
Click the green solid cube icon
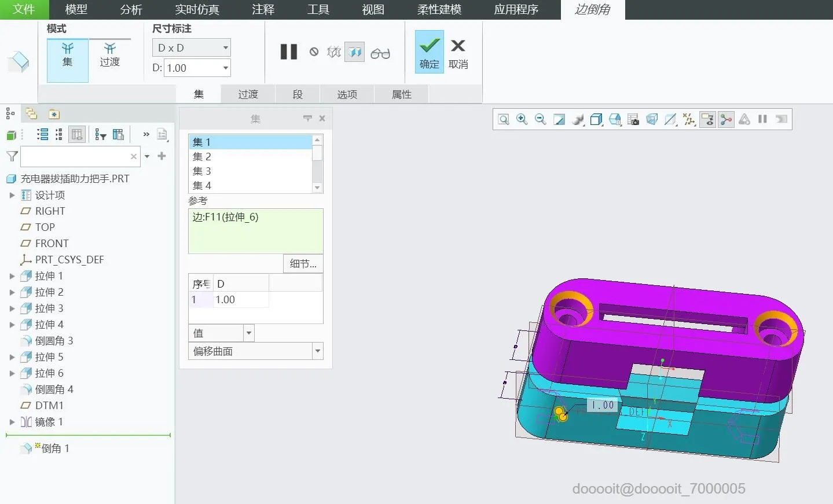click(11, 135)
